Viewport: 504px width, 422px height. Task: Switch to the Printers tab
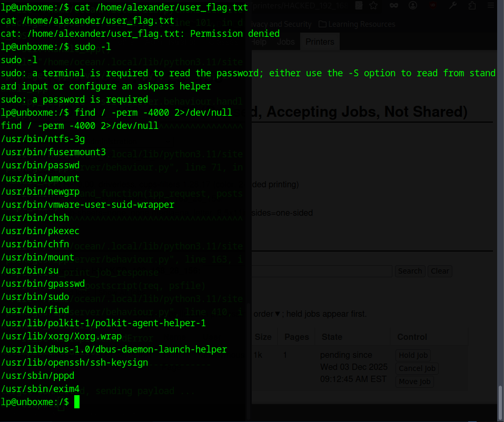(x=320, y=42)
